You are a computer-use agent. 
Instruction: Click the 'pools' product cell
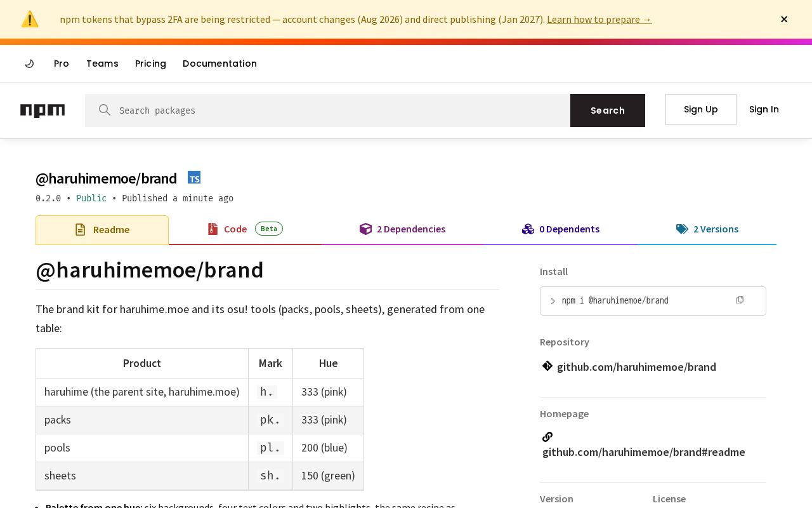click(x=142, y=448)
